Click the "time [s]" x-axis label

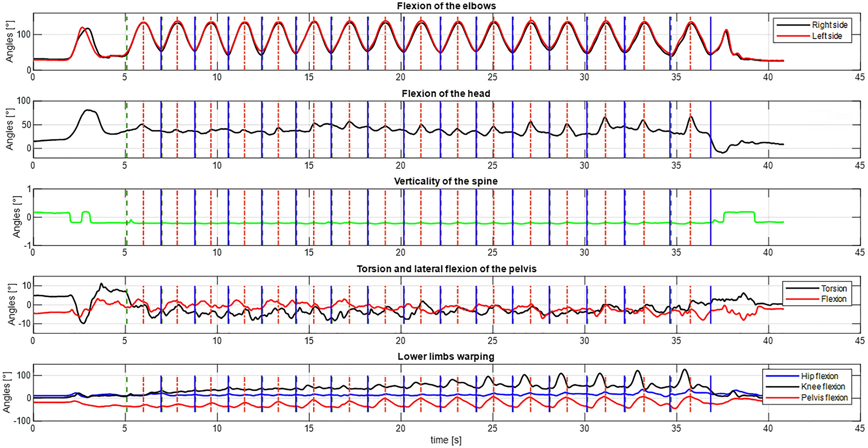click(x=446, y=440)
